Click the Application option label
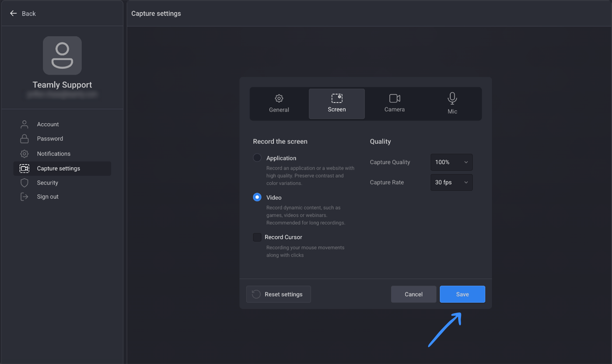This screenshot has height=364, width=612. 281,158
